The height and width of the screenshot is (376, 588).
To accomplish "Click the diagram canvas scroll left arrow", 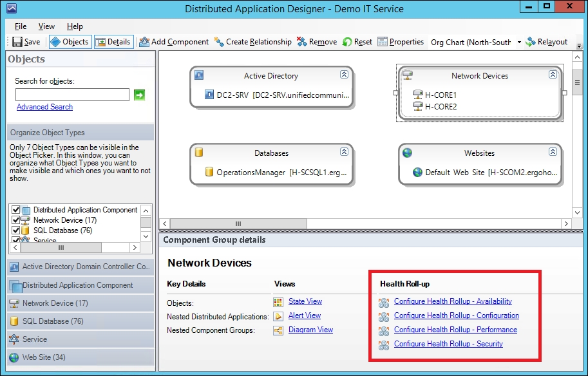I will pyautogui.click(x=165, y=224).
